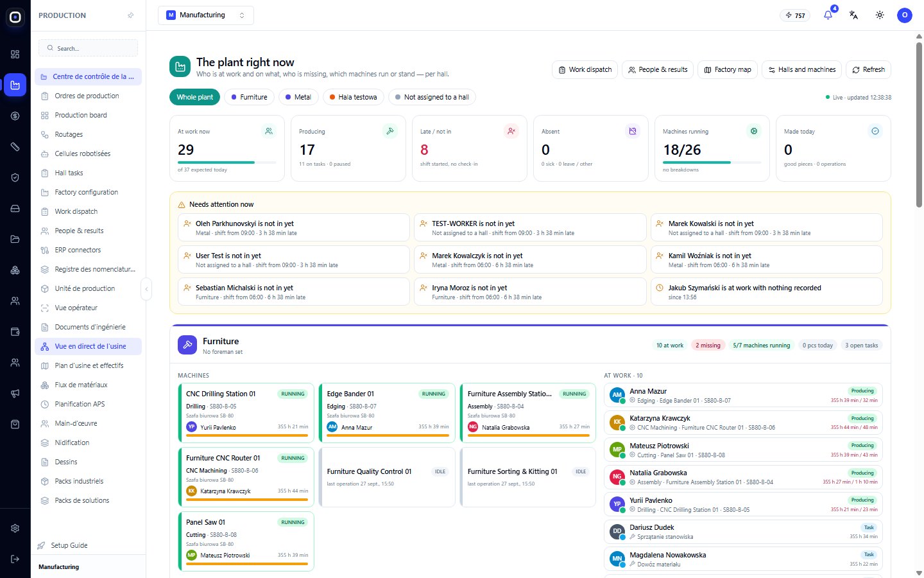
Task: Open dashboard grid icon in left rail
Action: click(x=15, y=54)
